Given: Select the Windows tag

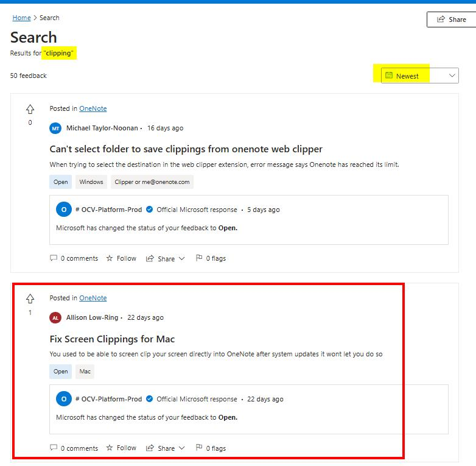Looking at the screenshot, I should coord(91,182).
